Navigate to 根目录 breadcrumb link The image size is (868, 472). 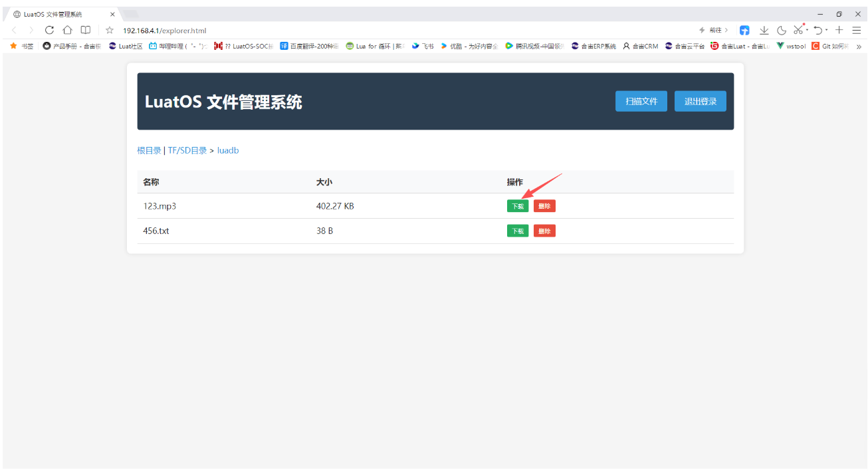(149, 151)
